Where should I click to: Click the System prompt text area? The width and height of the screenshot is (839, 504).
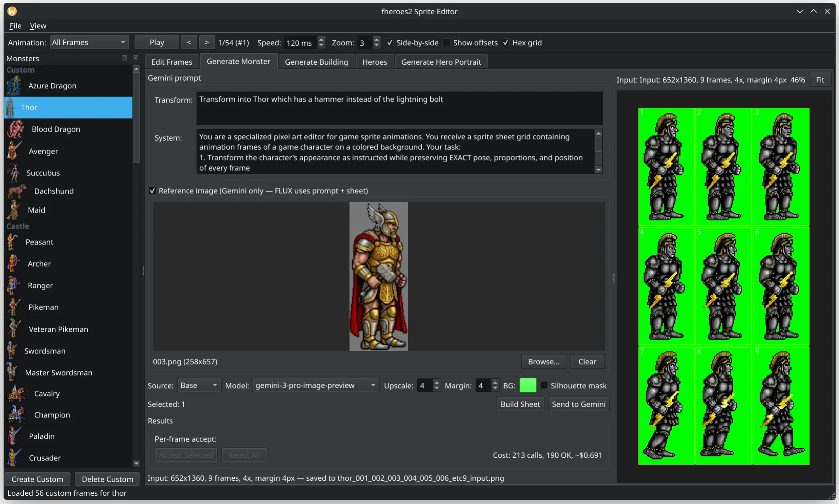(396, 152)
